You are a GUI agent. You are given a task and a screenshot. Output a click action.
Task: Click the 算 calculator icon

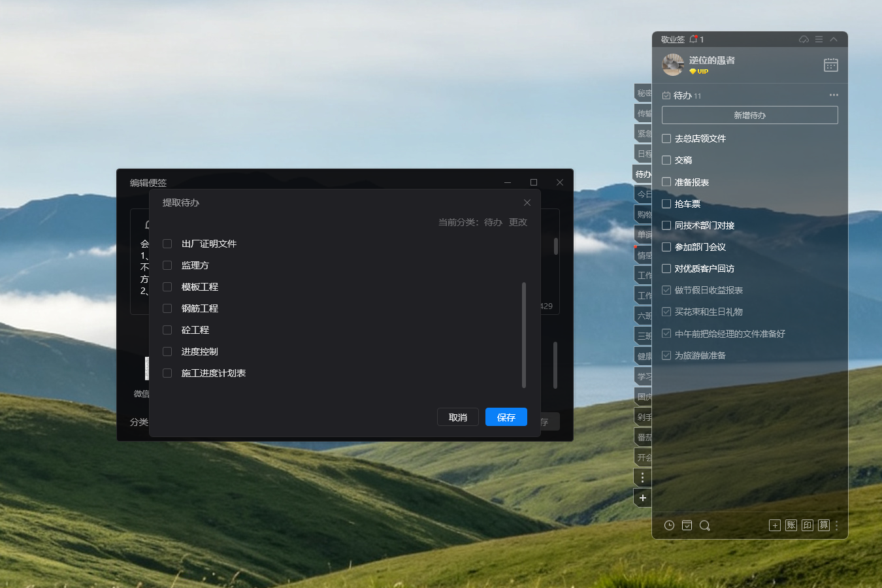click(824, 525)
